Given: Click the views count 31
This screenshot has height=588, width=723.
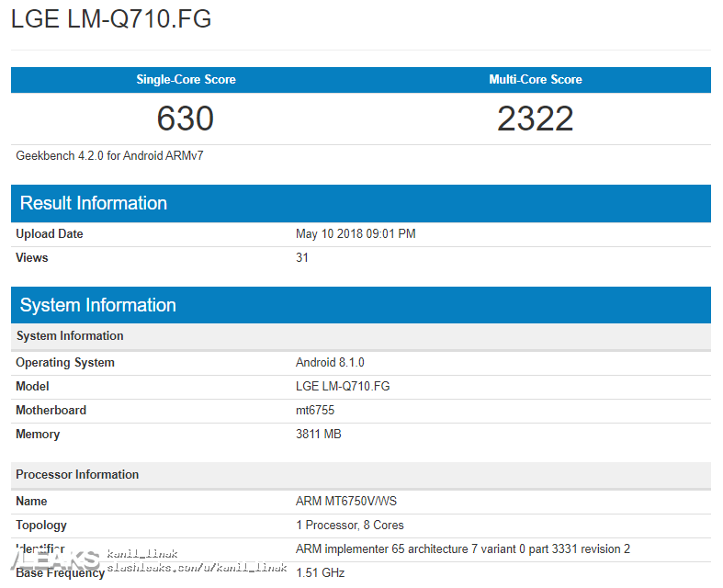Looking at the screenshot, I should [302, 258].
